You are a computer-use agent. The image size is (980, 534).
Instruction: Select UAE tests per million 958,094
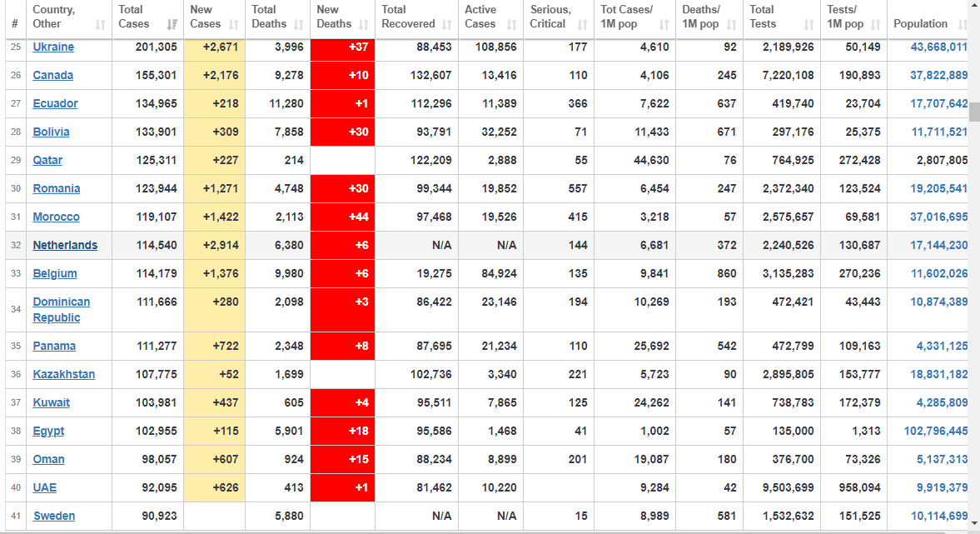[859, 487]
